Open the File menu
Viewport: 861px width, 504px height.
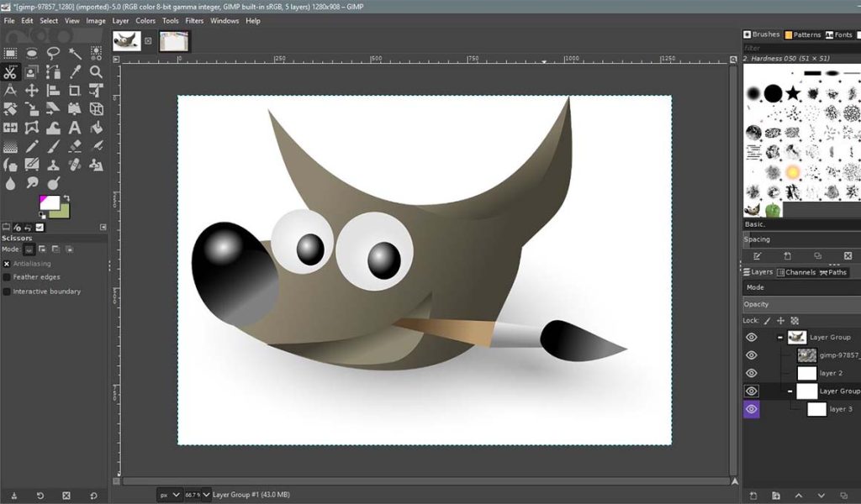pyautogui.click(x=9, y=21)
